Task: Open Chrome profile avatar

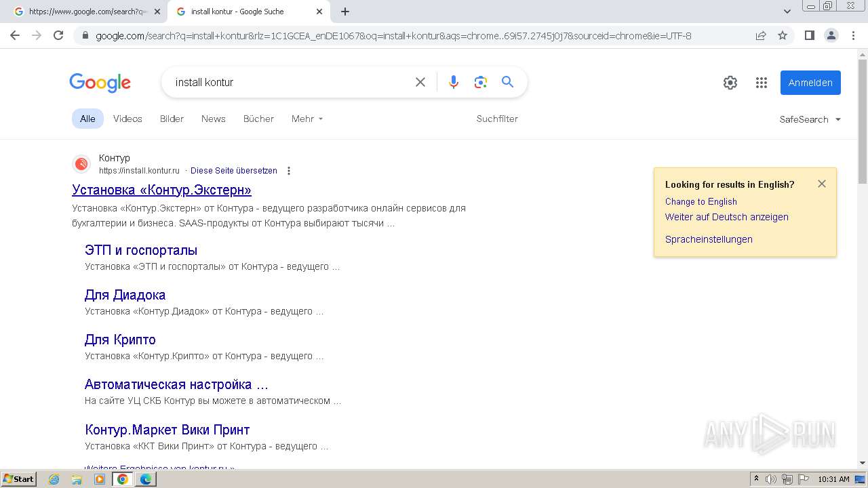Action: (831, 35)
